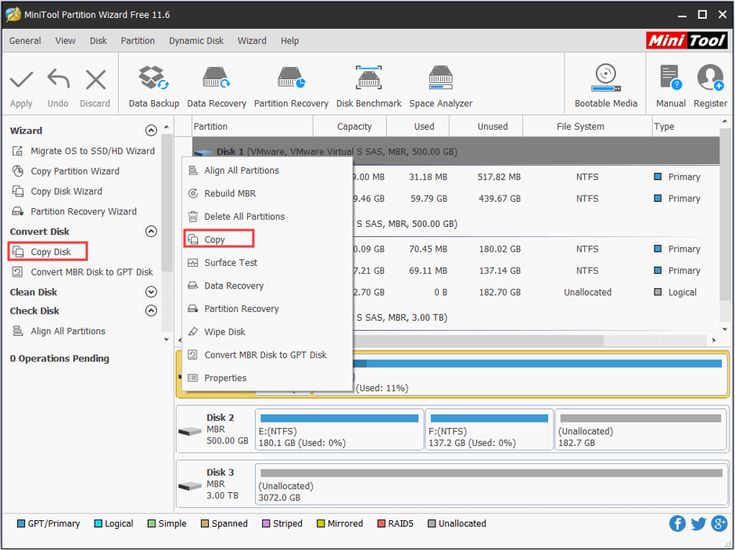735x550 pixels.
Task: Start Copy Disk Wizard
Action: 57,191
